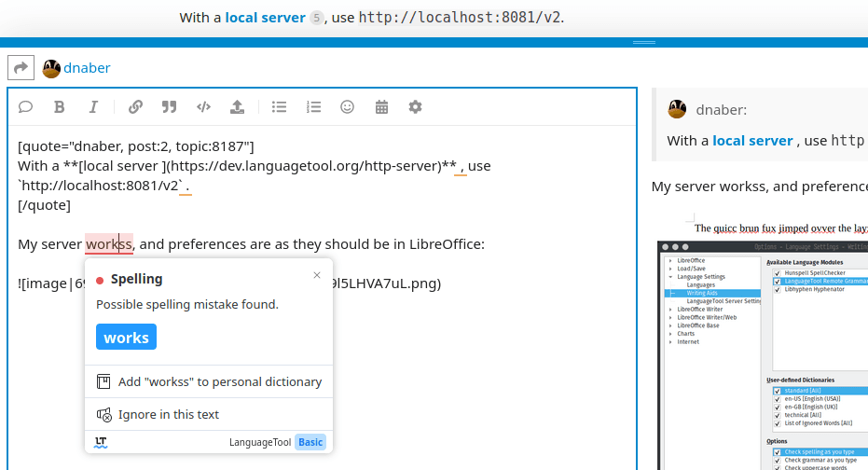This screenshot has height=470, width=868.
Task: Open the upload dialog via the upload icon
Action: coord(238,107)
